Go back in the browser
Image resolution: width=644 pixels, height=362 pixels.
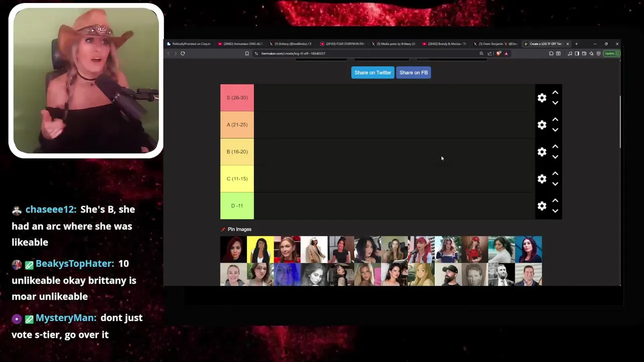tap(169, 53)
